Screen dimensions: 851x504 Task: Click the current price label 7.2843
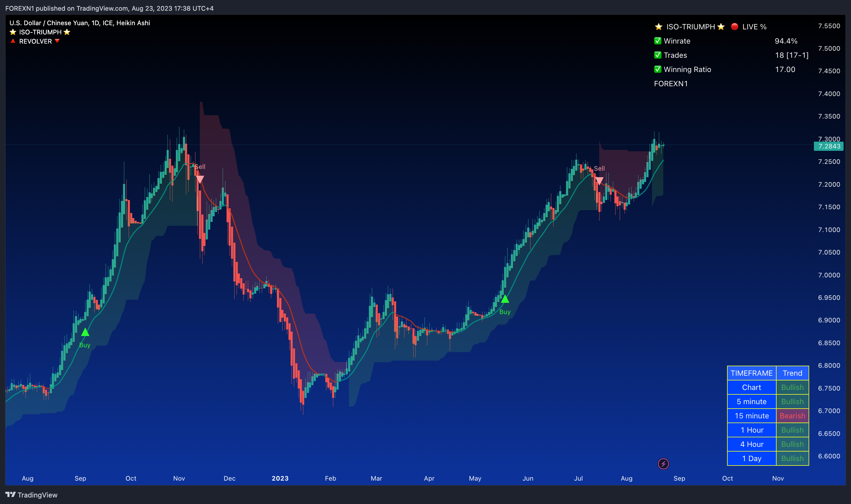(829, 146)
